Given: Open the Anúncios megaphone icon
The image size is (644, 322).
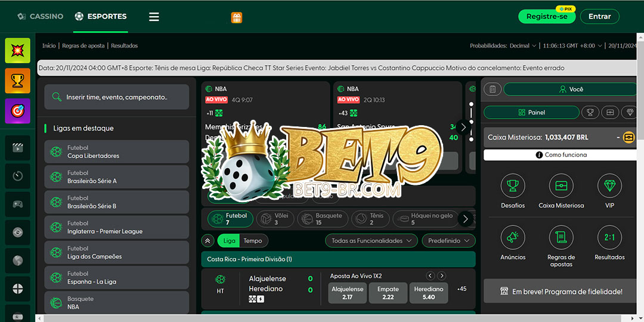Looking at the screenshot, I should tap(513, 237).
